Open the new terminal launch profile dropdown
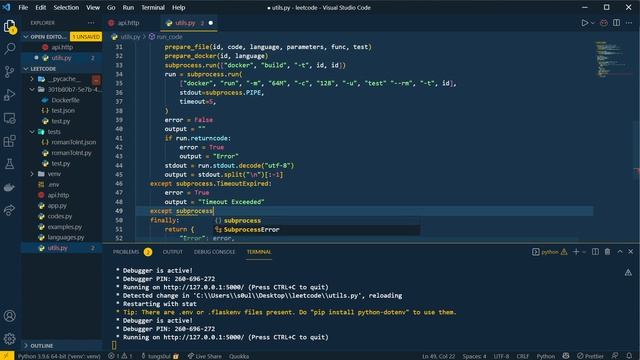Viewport: 640px width, 360px height. coord(584,252)
